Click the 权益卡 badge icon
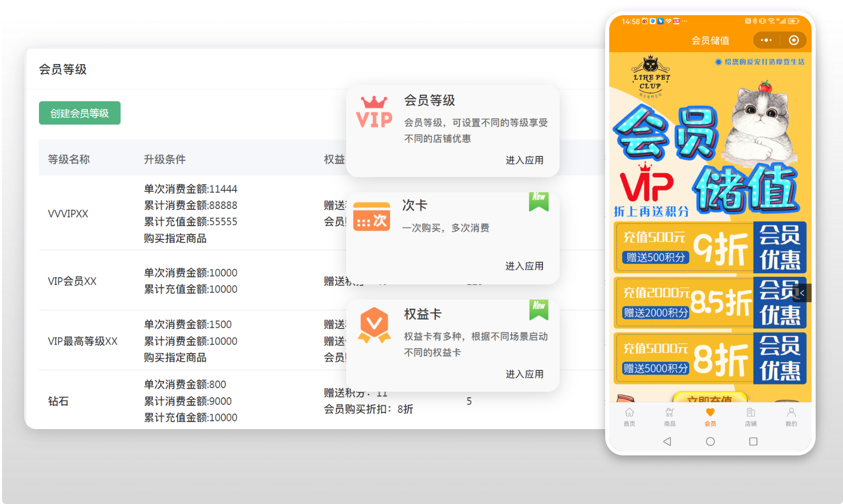Screen dimensions: 843x504 pos(374,325)
